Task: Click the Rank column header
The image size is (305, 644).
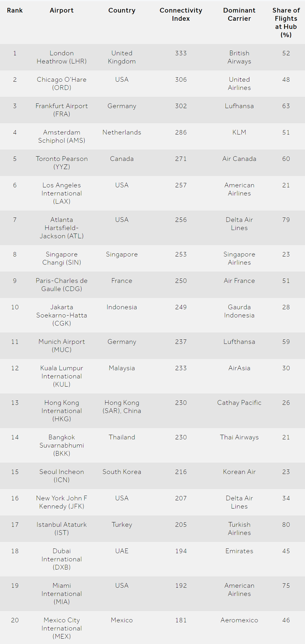Action: [15, 10]
